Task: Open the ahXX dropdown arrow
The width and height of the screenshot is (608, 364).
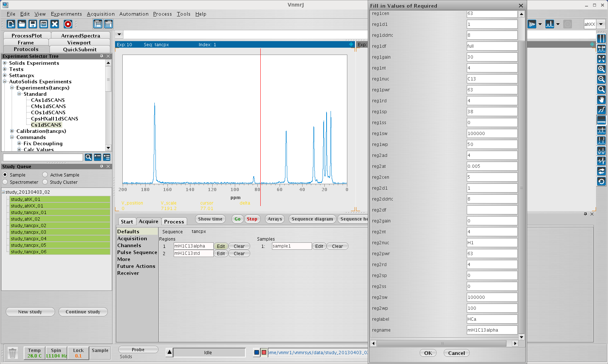Action: click(601, 24)
